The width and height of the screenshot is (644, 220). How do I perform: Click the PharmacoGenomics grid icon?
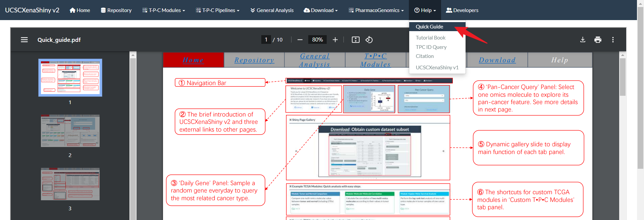351,10
